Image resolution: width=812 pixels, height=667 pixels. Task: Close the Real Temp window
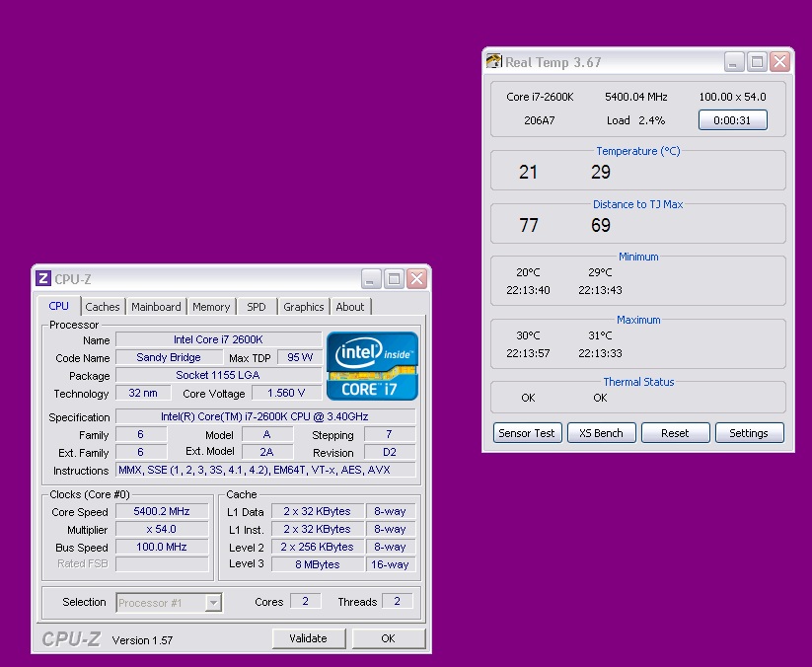(x=779, y=62)
